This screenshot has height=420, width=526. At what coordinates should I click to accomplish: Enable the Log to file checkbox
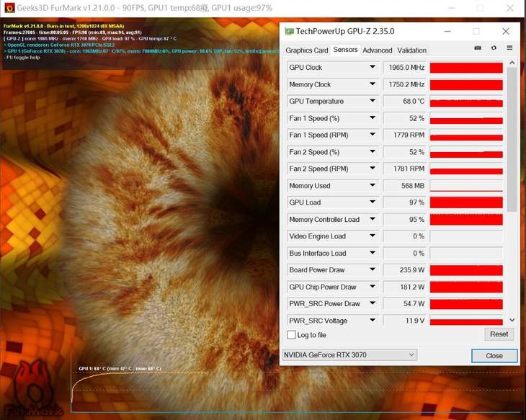[x=291, y=335]
